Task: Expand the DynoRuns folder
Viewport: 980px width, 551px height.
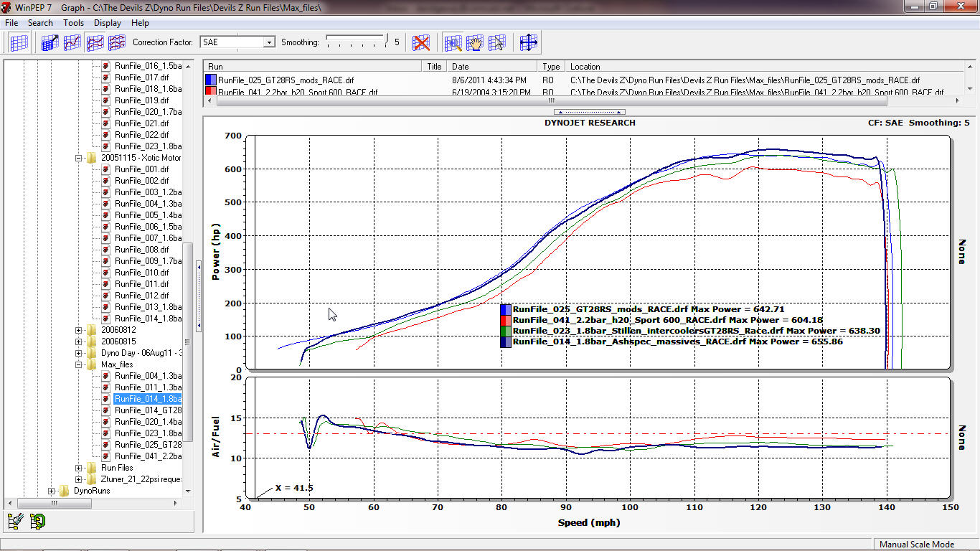Action: coord(52,491)
